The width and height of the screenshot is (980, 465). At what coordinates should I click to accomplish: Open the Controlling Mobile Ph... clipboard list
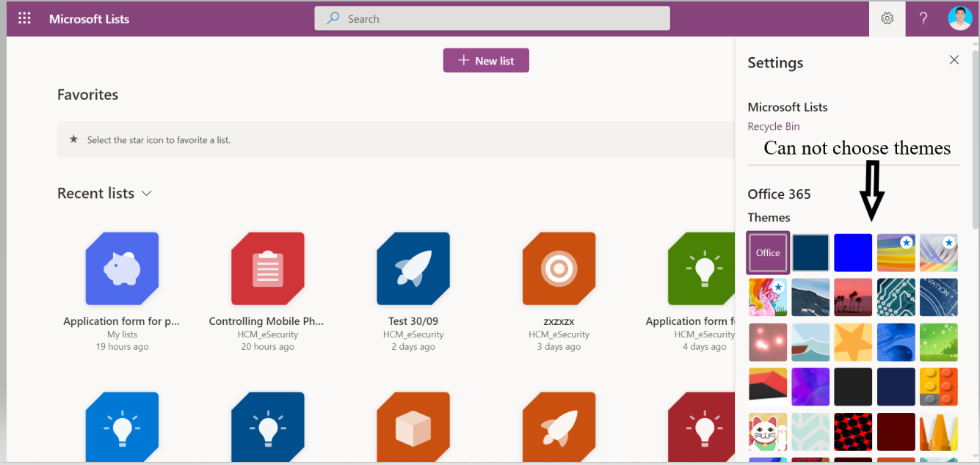267,268
